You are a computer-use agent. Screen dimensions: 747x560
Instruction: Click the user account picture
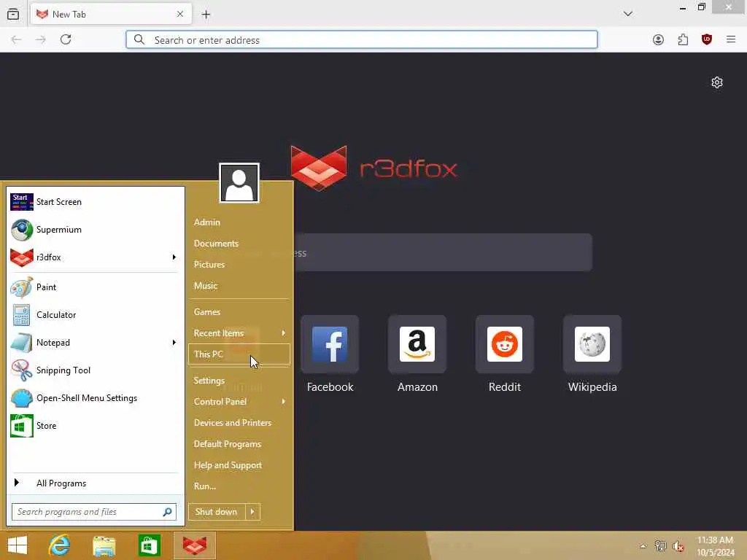pyautogui.click(x=239, y=183)
